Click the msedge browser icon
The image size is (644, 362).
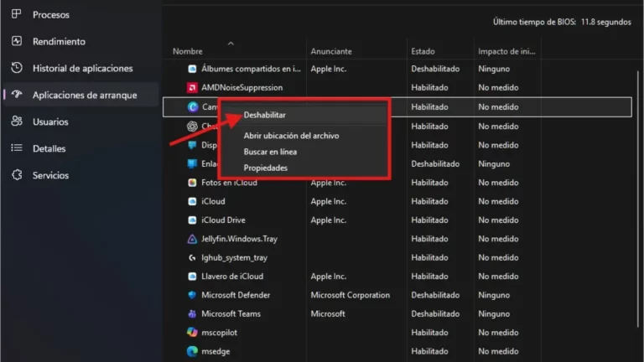[192, 351]
